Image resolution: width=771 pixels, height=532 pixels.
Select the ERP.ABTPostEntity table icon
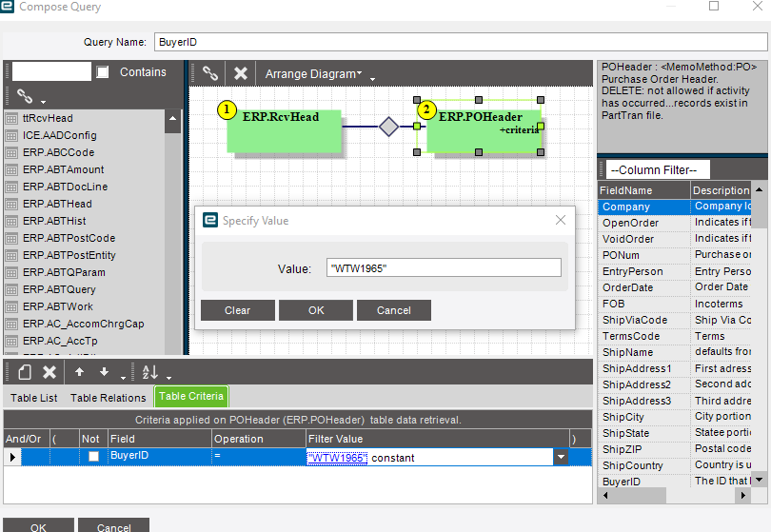pyautogui.click(x=11, y=256)
